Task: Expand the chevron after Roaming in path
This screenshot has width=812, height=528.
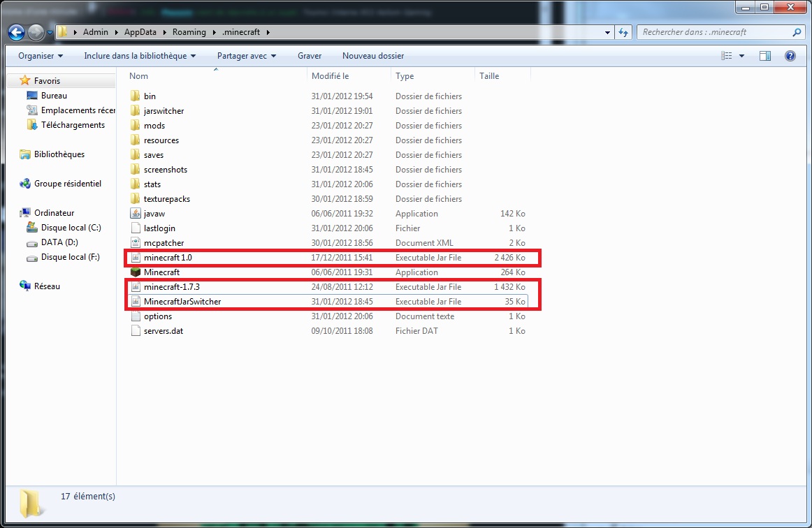Action: point(215,32)
